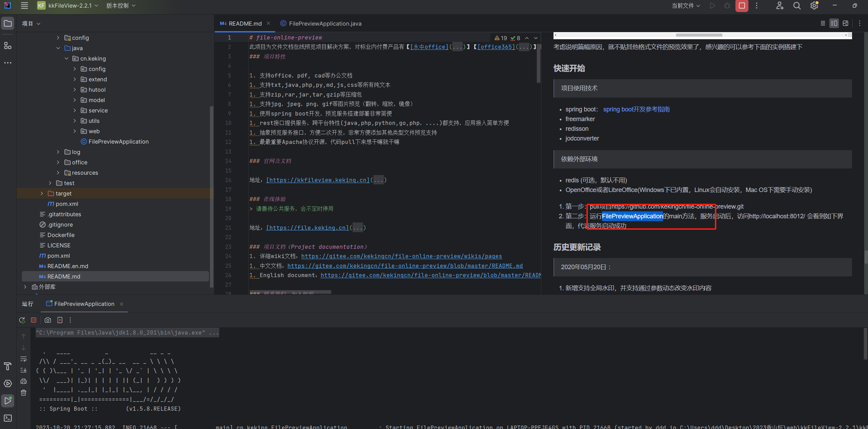Go to next highlighted problem arrow
Image resolution: width=868 pixels, height=429 pixels.
pyautogui.click(x=536, y=38)
